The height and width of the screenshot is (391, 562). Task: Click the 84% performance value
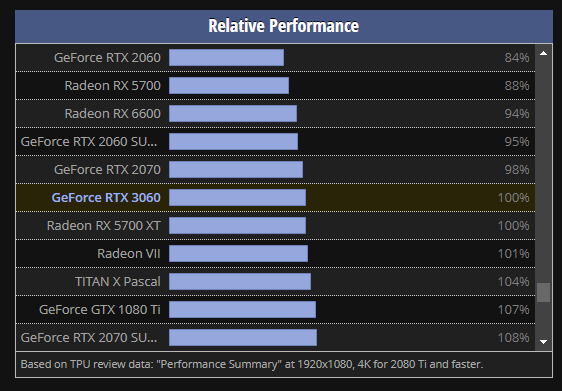[517, 58]
